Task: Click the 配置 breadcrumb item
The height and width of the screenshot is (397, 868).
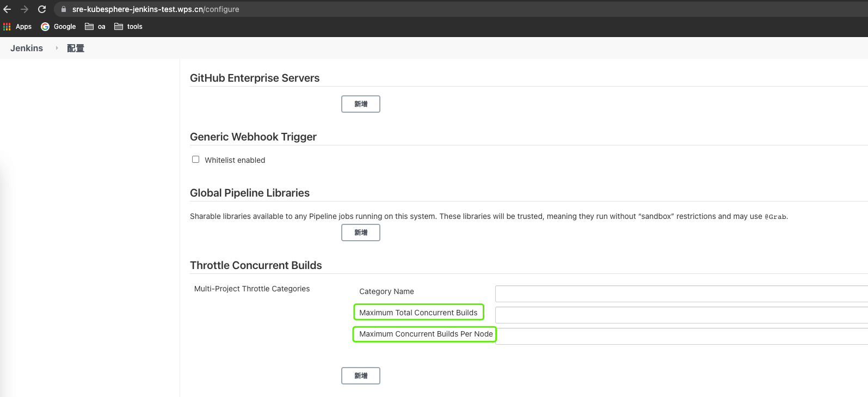Action: coord(76,48)
